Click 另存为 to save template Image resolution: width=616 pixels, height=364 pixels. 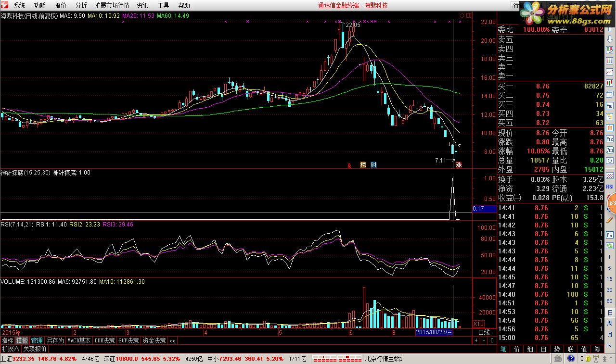click(55, 340)
